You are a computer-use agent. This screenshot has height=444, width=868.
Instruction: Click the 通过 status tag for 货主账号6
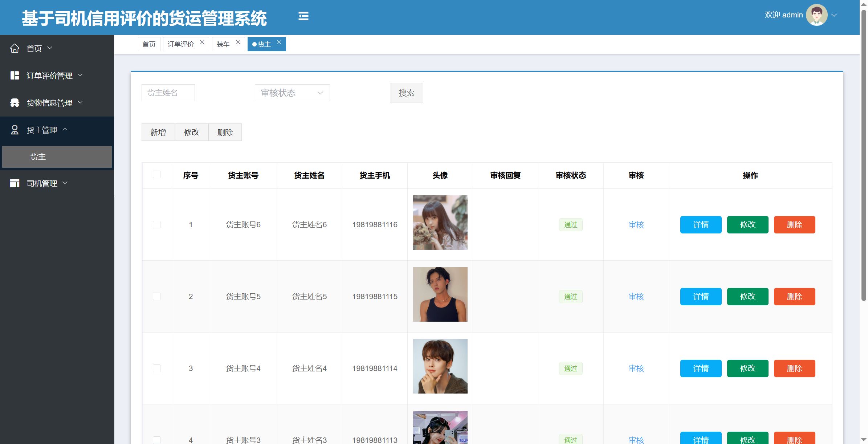tap(571, 225)
